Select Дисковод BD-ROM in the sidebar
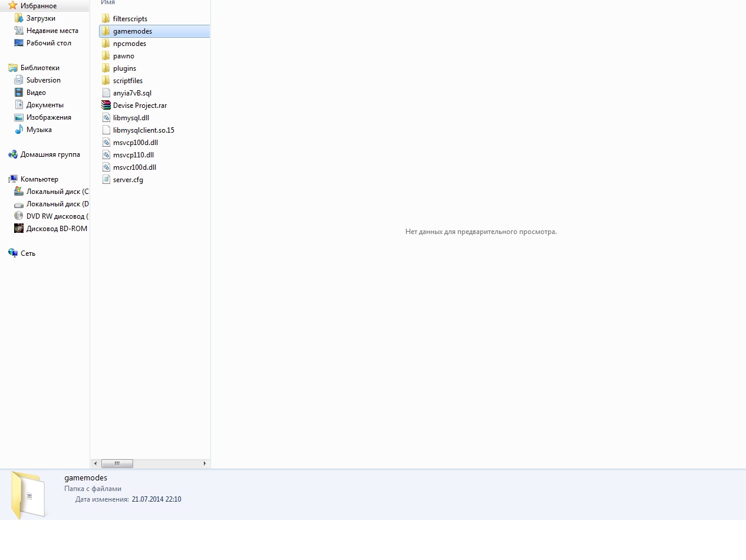 [57, 228]
